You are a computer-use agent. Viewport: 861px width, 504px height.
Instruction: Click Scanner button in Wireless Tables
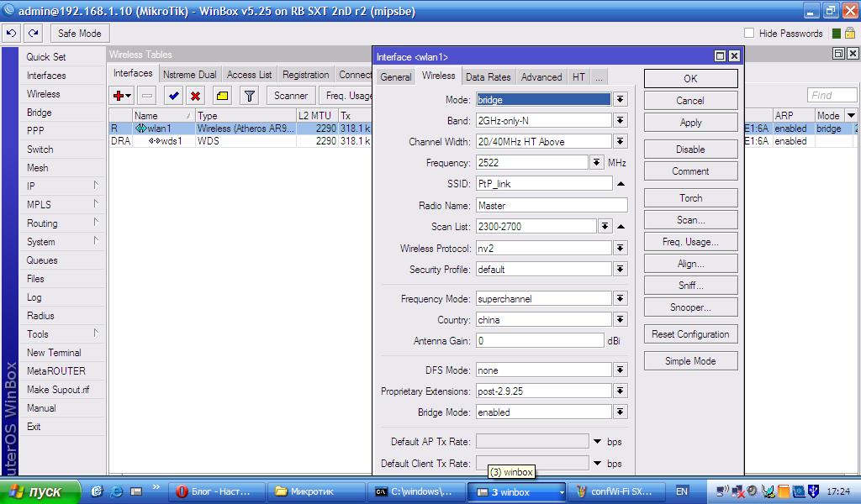[291, 96]
